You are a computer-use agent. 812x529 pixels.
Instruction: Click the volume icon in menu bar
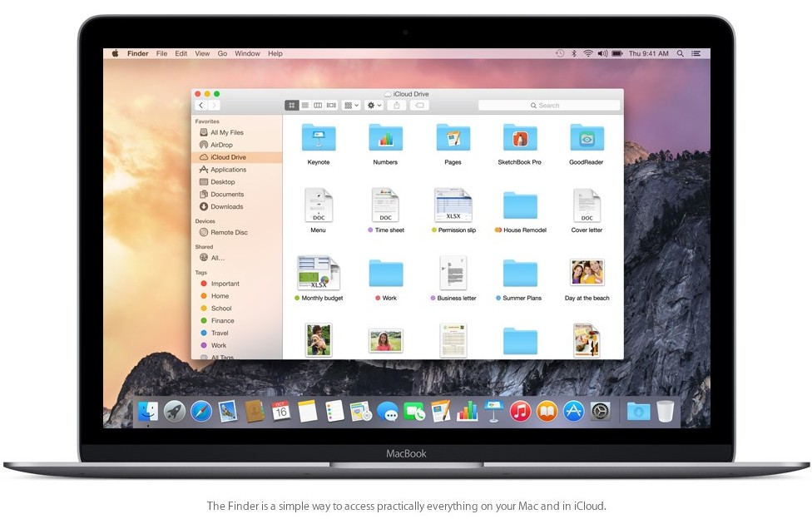pos(602,53)
